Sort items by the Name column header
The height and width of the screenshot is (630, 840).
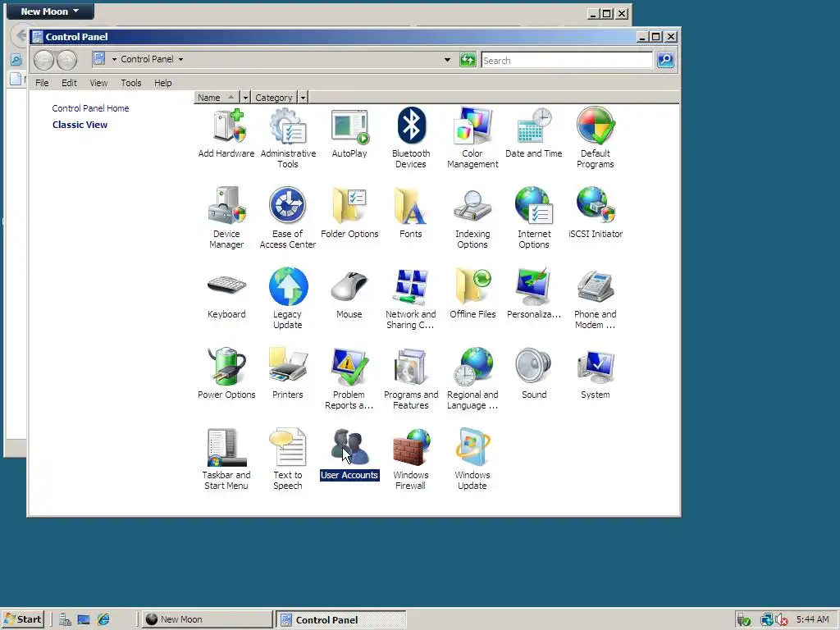[x=217, y=98]
